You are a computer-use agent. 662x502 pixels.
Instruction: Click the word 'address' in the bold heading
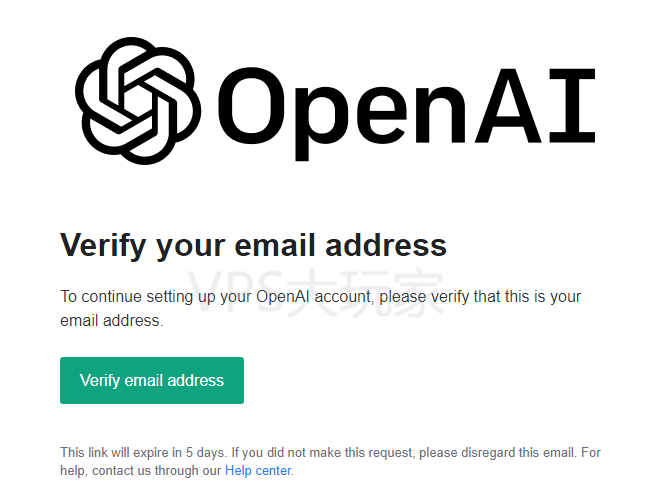(386, 245)
